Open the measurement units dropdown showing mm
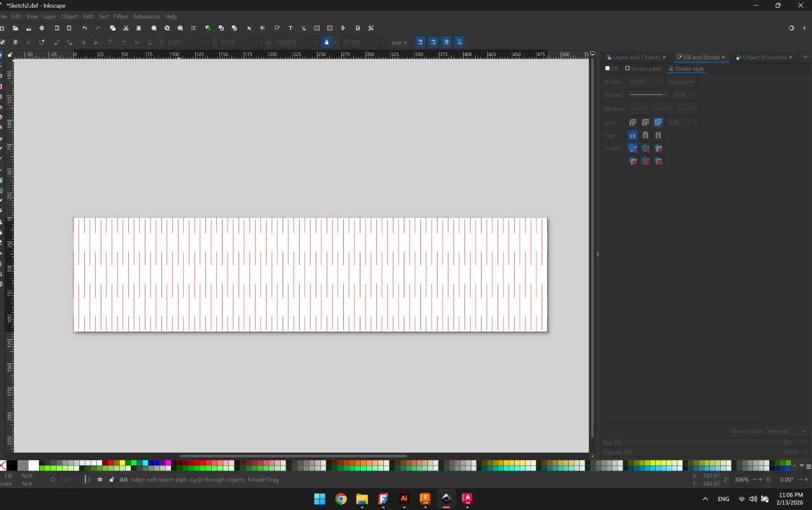The image size is (812, 510). coord(399,42)
